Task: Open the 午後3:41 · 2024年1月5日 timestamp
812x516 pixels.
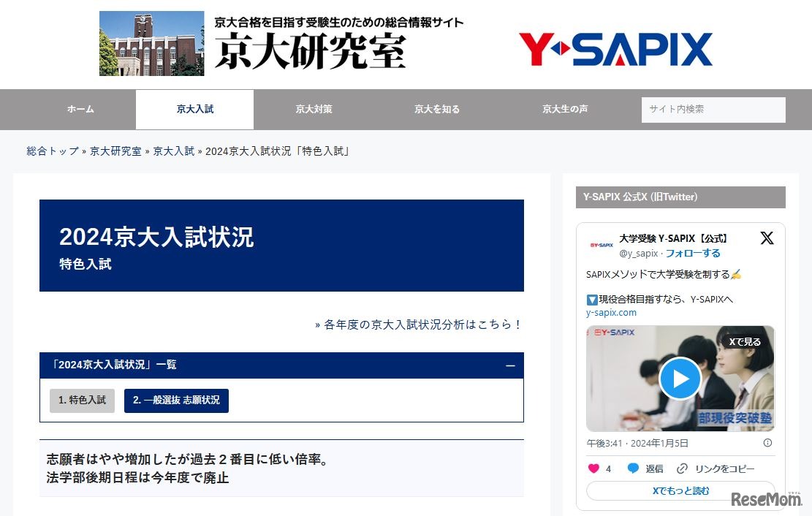Action: (x=637, y=444)
